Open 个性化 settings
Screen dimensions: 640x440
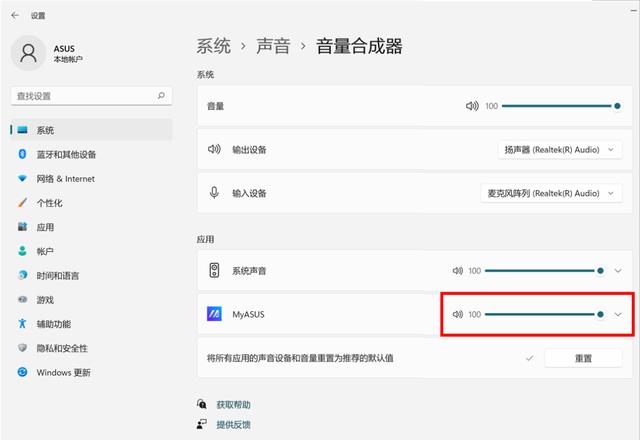91,203
